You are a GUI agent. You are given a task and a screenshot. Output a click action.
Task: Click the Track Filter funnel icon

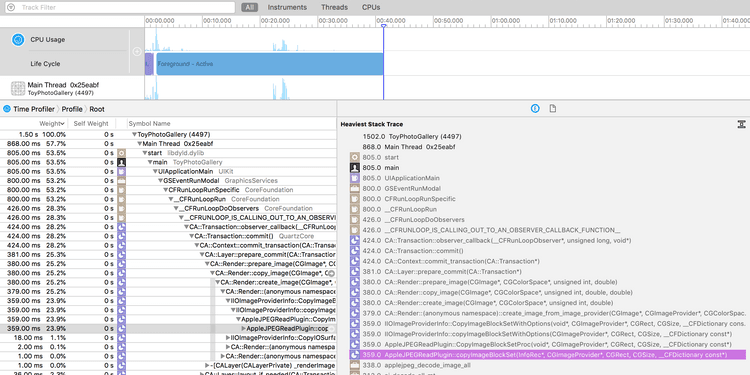tap(11, 8)
